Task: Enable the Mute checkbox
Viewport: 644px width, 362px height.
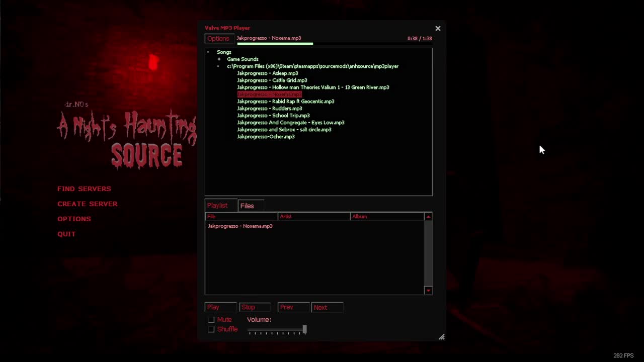Action: [x=211, y=319]
